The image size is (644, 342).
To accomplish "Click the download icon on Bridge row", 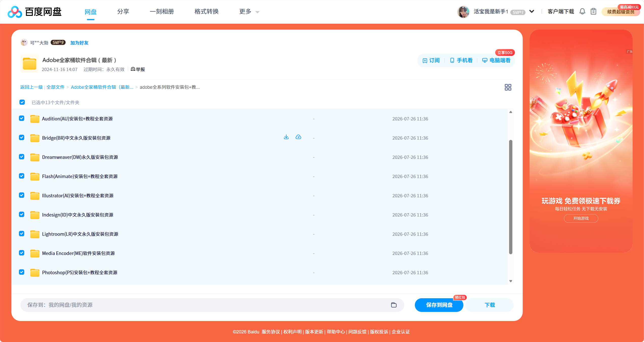I will tap(286, 137).
